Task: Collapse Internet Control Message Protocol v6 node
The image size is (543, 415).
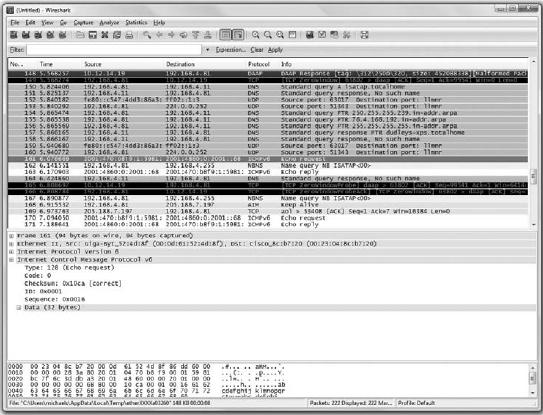Action: [x=11, y=260]
